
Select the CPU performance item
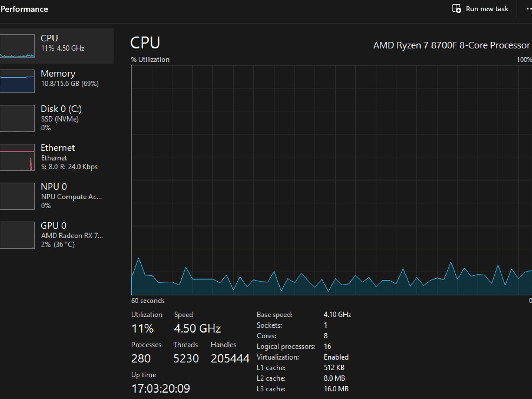tap(57, 46)
